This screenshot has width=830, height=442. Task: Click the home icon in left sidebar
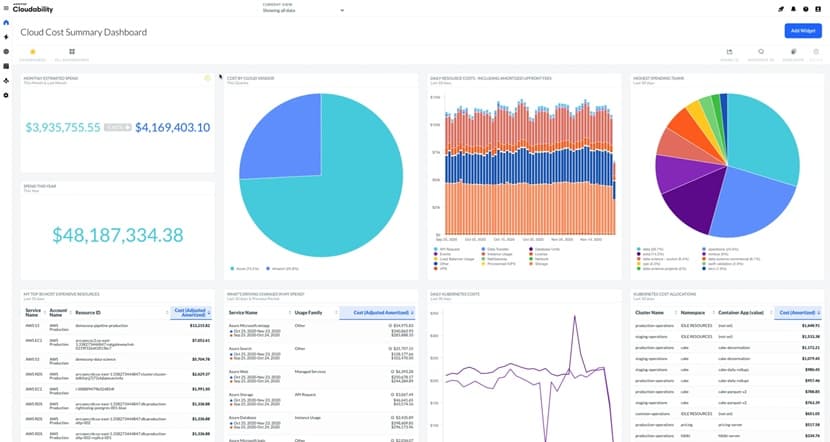(6, 23)
